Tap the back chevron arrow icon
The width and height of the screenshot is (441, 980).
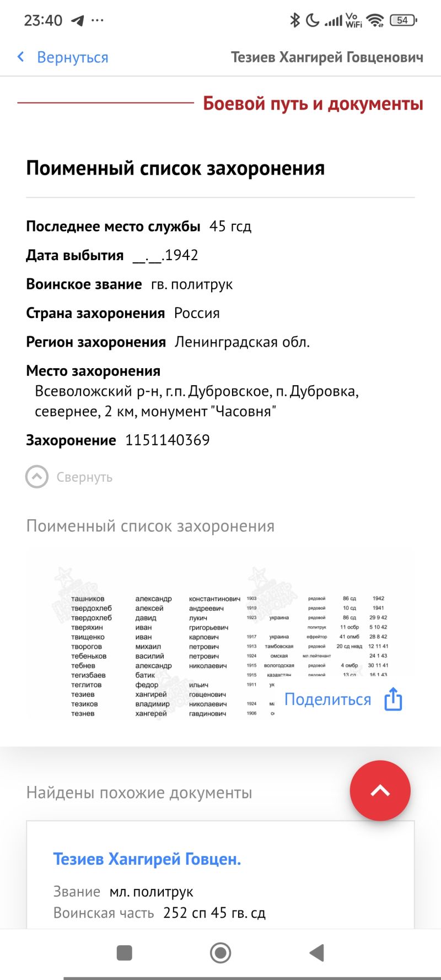click(21, 57)
